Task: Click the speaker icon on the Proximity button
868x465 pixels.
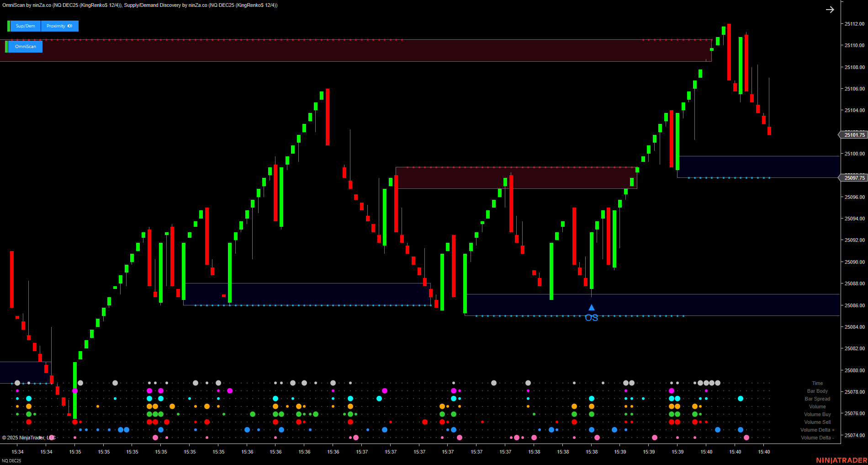Action: (69, 26)
